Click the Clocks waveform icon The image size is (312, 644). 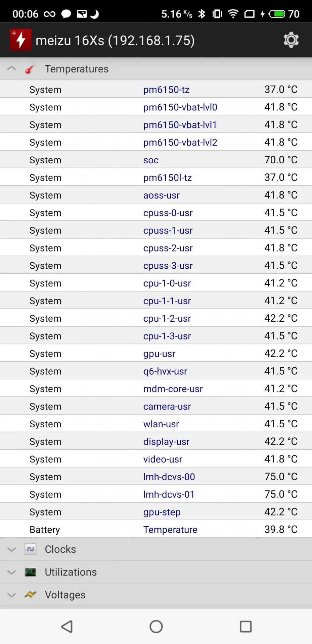tap(30, 549)
